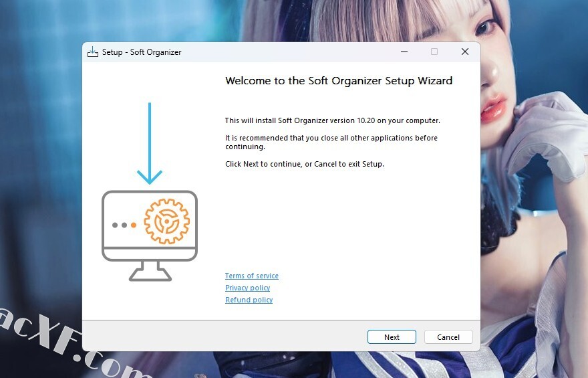The width and height of the screenshot is (588, 378).
Task: Click the 'It is recommended that you close' paragraph
Action: [331, 143]
